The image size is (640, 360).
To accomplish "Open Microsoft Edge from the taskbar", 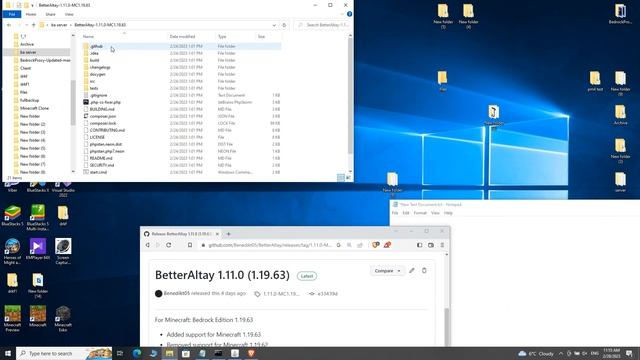I will (137, 353).
